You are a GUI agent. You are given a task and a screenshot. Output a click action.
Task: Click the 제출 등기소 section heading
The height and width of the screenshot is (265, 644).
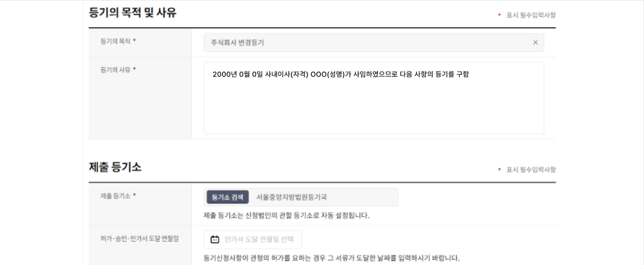click(115, 167)
